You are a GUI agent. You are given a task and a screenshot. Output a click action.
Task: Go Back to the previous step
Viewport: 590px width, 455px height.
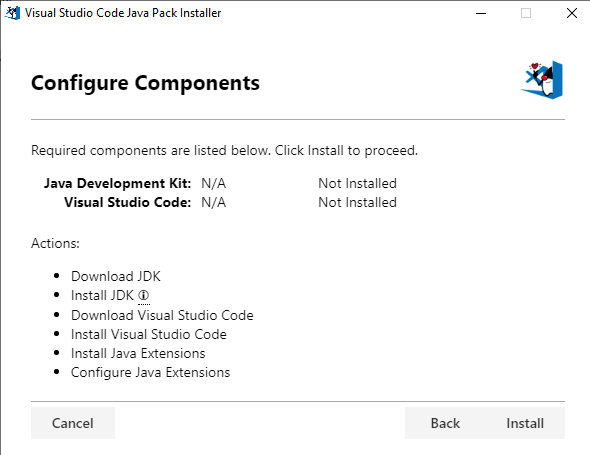(x=445, y=423)
